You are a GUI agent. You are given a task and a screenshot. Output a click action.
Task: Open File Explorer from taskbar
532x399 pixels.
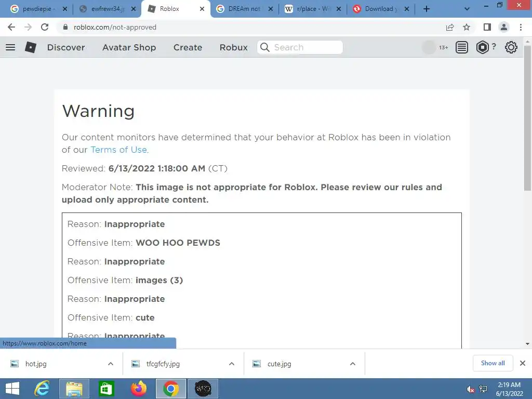coord(74,389)
